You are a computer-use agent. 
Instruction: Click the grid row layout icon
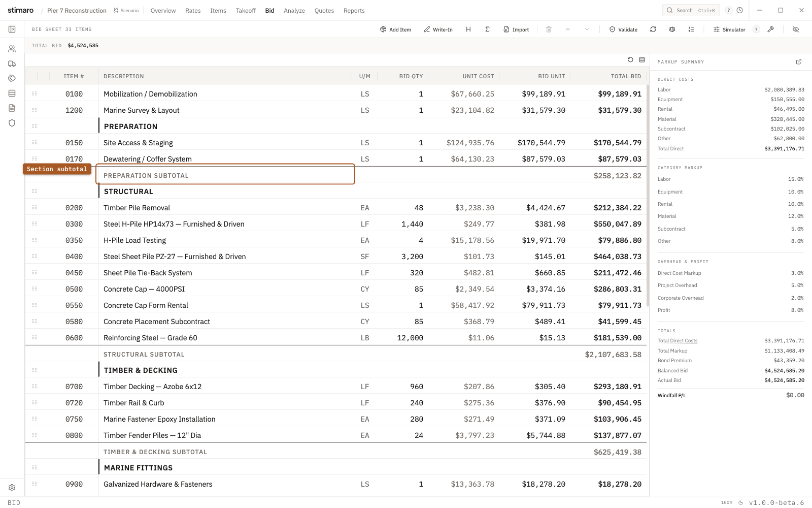(642, 60)
